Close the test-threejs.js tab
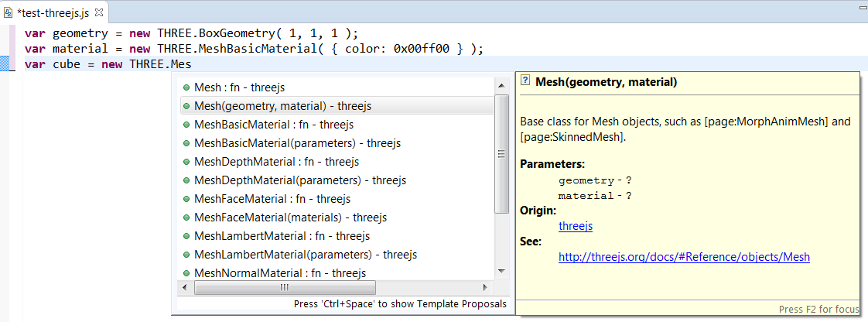868x322 pixels. coord(99,12)
